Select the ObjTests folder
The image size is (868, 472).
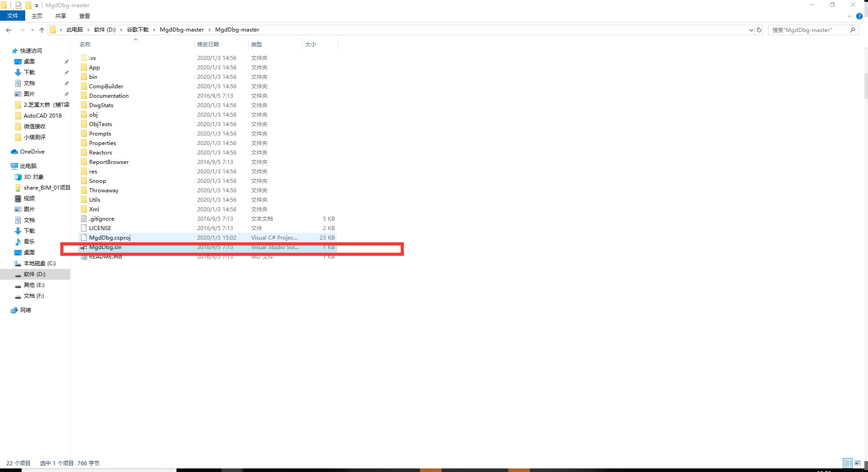coord(208,124)
